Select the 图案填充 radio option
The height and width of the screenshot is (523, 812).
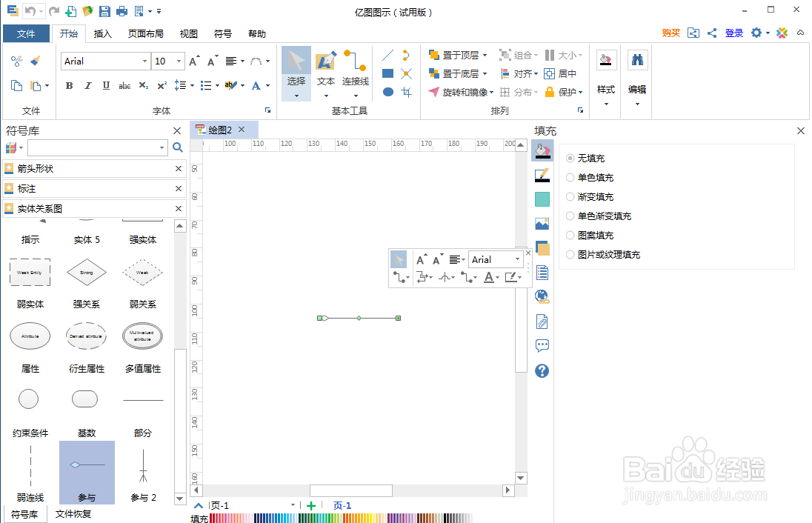coord(570,236)
